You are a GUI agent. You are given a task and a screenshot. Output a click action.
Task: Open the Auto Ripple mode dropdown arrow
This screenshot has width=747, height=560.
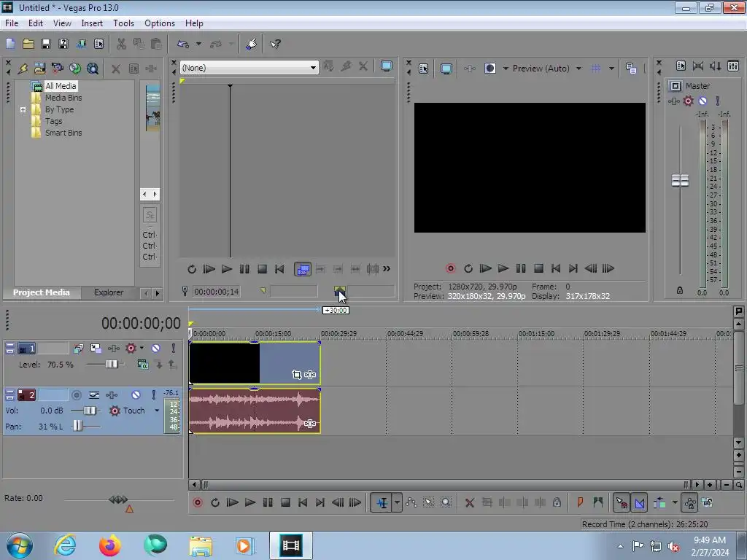tap(675, 502)
